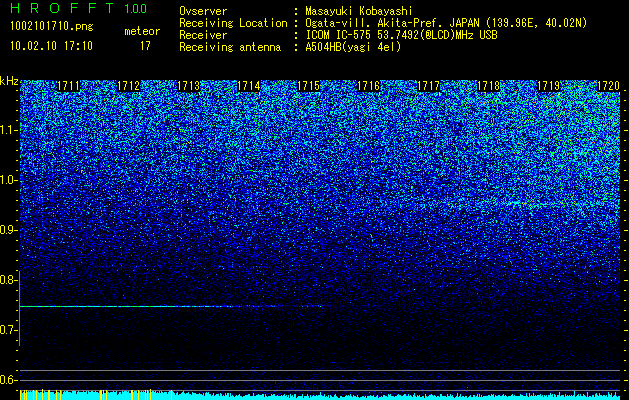Click the 1715 time marker label
Viewport: 629px width, 400px height.
tap(308, 86)
